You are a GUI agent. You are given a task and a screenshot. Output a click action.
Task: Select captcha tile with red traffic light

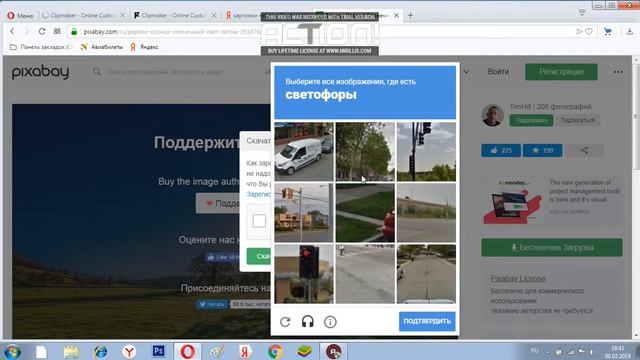coord(304,274)
